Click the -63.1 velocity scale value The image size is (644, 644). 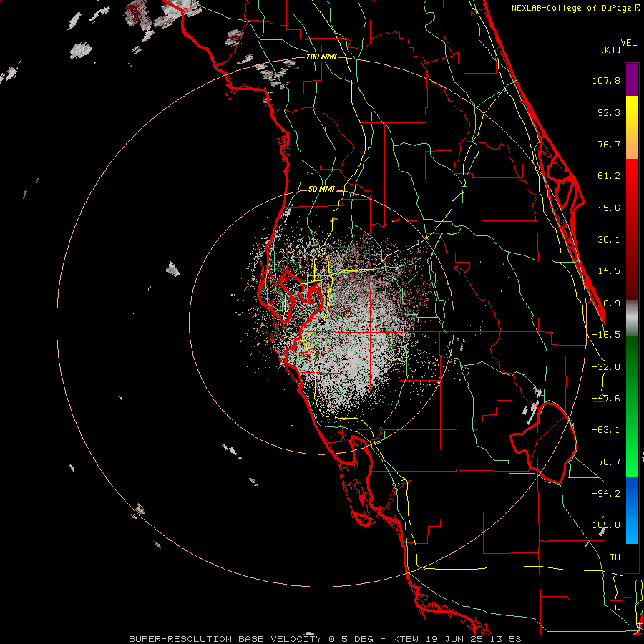tap(606, 430)
